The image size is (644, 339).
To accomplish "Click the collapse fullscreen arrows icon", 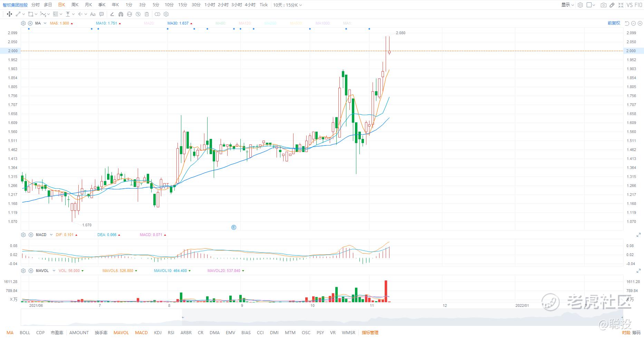I will pos(621,5).
